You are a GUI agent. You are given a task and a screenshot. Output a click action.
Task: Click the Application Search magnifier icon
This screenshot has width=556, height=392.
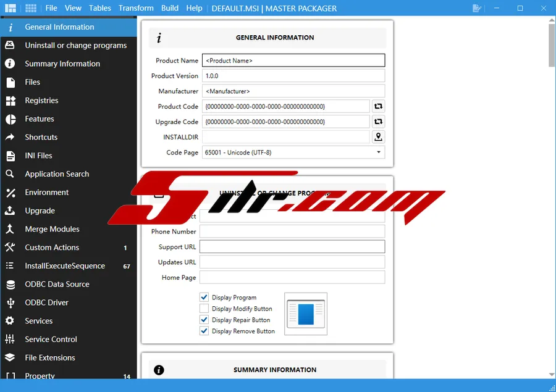[x=10, y=173]
